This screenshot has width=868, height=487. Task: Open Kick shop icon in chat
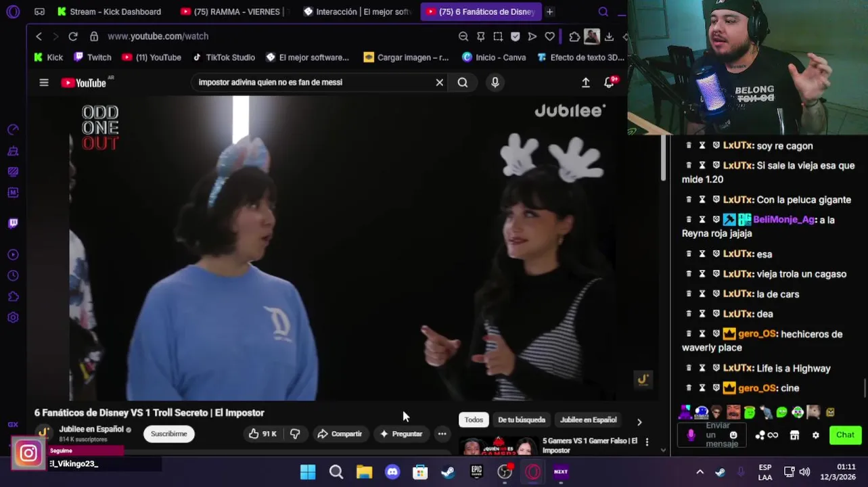[x=794, y=435]
